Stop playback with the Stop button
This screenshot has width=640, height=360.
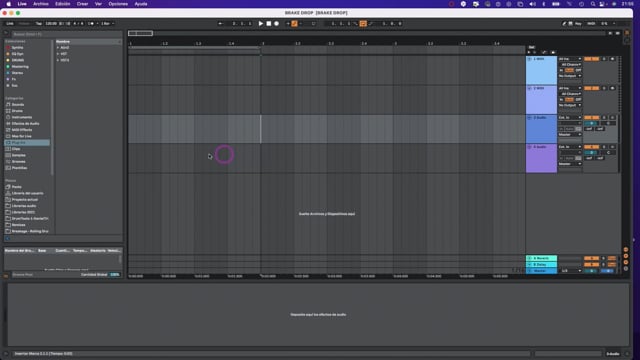point(269,24)
